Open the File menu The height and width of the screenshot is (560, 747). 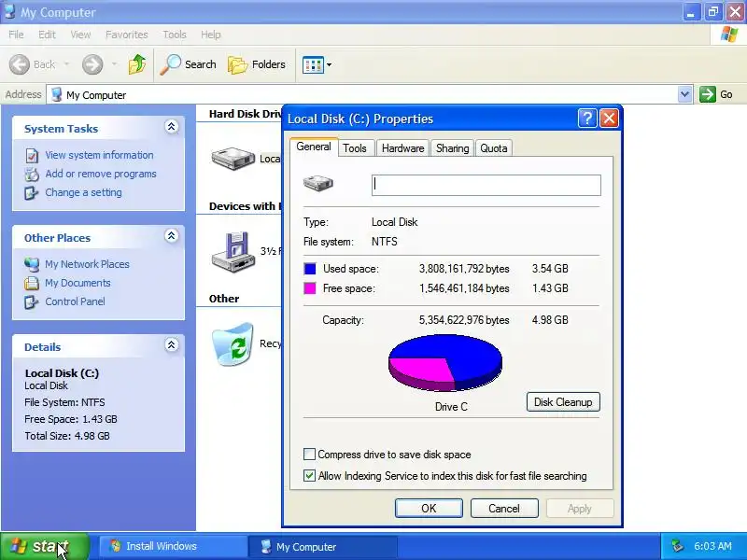(16, 35)
